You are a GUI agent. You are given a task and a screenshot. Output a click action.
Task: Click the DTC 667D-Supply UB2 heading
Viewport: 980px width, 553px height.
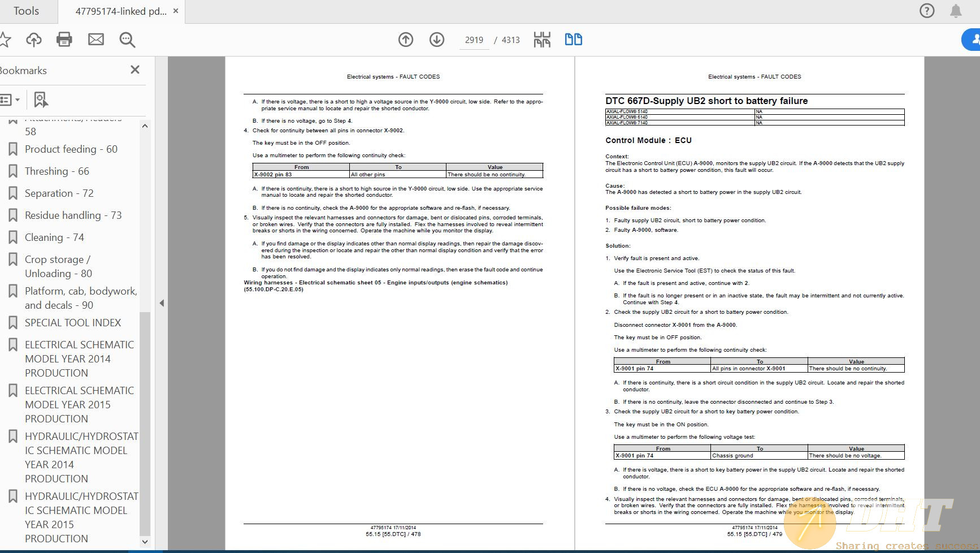coord(706,101)
